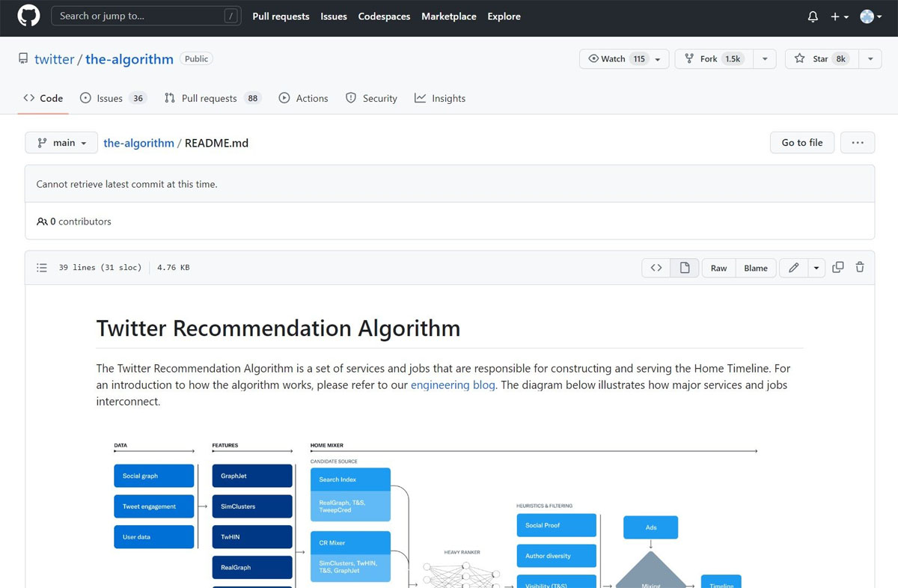
Task: Expand the Watch options dropdown arrow
Action: click(658, 59)
